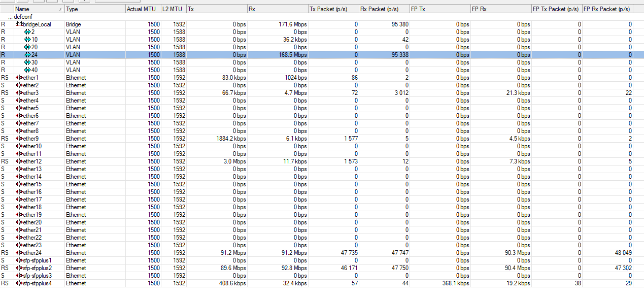Sort by Rx Packet (p/s) column header
644x298 pixels.
coord(384,9)
